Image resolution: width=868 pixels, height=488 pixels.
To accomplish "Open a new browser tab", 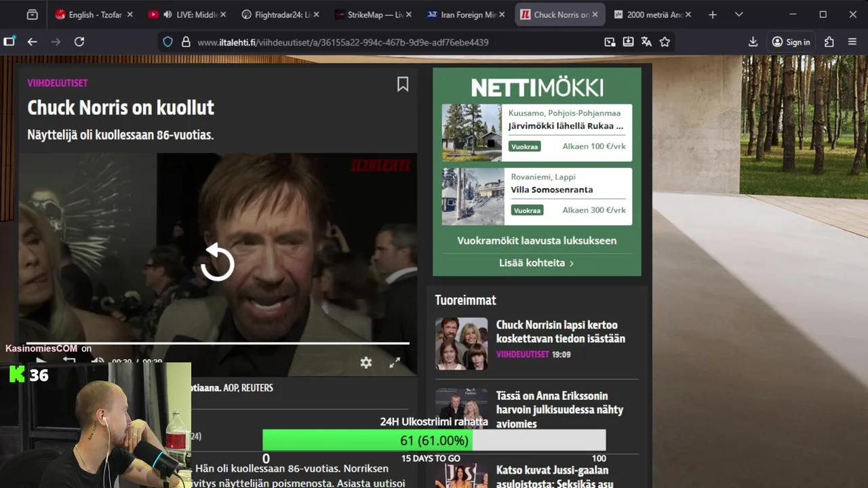I will click(712, 14).
